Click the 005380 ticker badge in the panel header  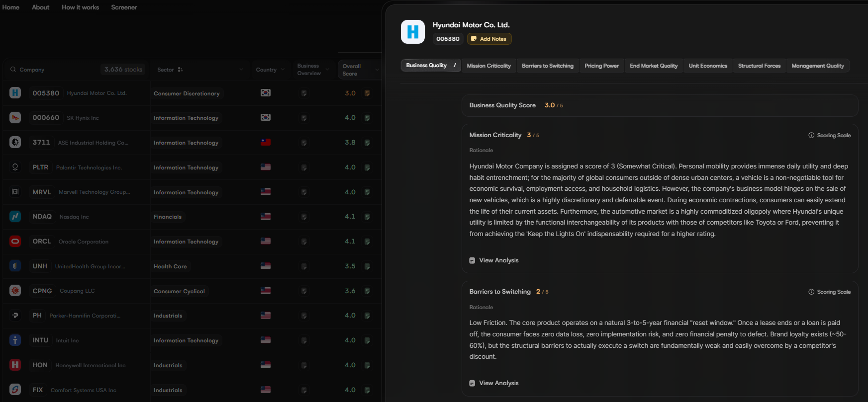(448, 39)
